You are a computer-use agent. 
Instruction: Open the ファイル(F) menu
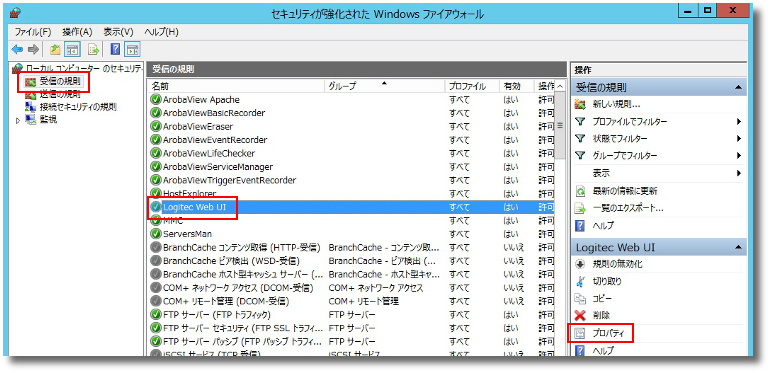(33, 32)
